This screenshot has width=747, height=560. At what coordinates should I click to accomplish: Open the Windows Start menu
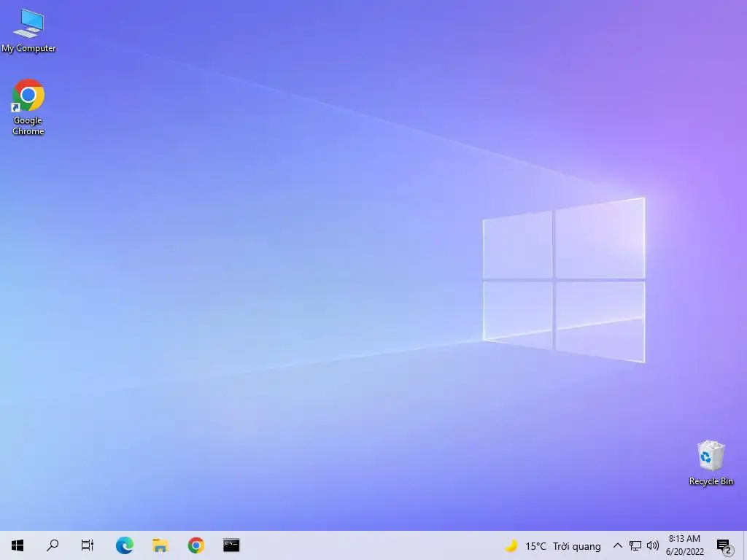click(x=18, y=545)
